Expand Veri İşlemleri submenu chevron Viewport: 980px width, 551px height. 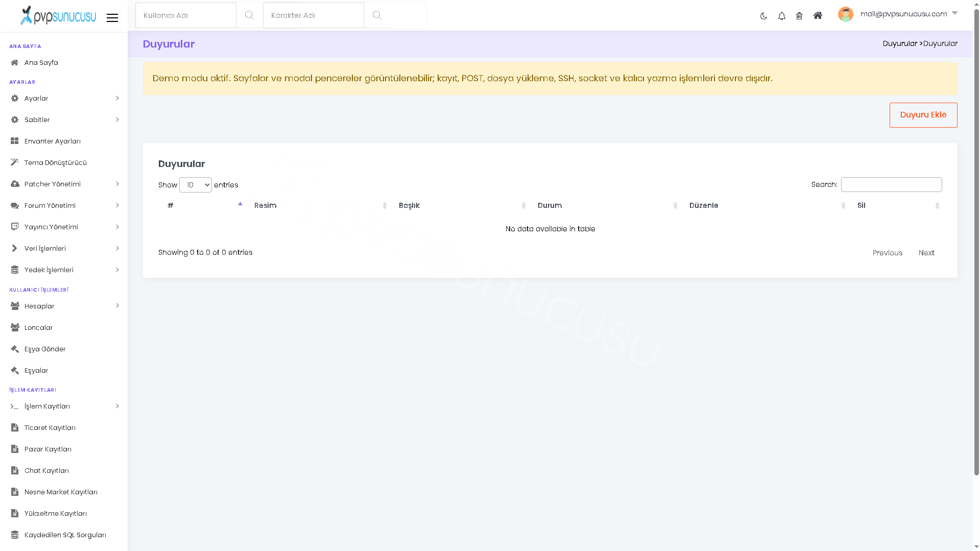click(117, 248)
